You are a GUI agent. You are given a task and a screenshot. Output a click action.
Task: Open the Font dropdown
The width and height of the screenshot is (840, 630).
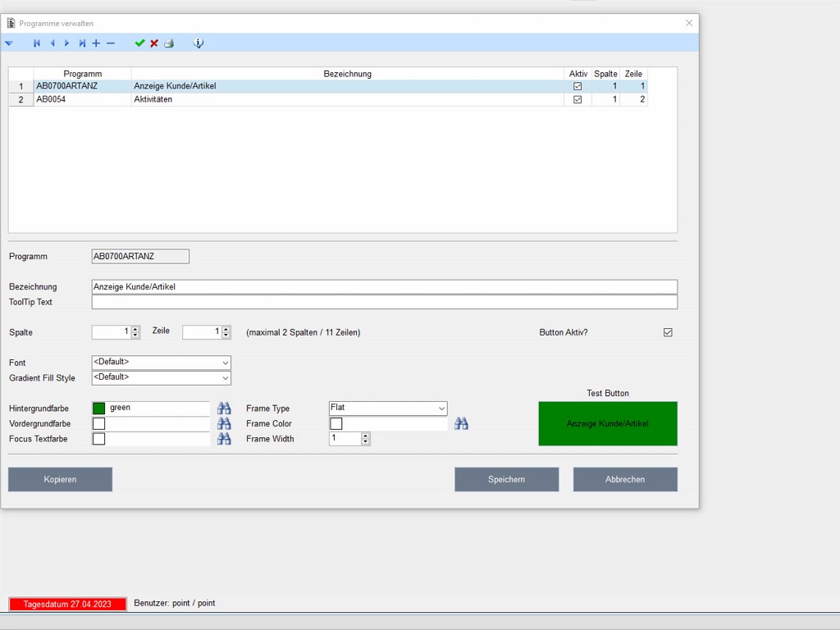click(x=225, y=362)
